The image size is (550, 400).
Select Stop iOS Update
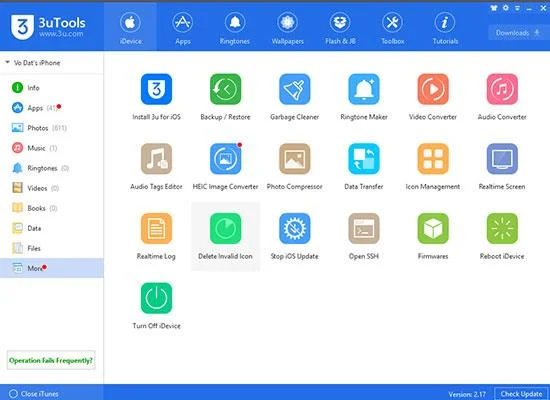(x=295, y=228)
